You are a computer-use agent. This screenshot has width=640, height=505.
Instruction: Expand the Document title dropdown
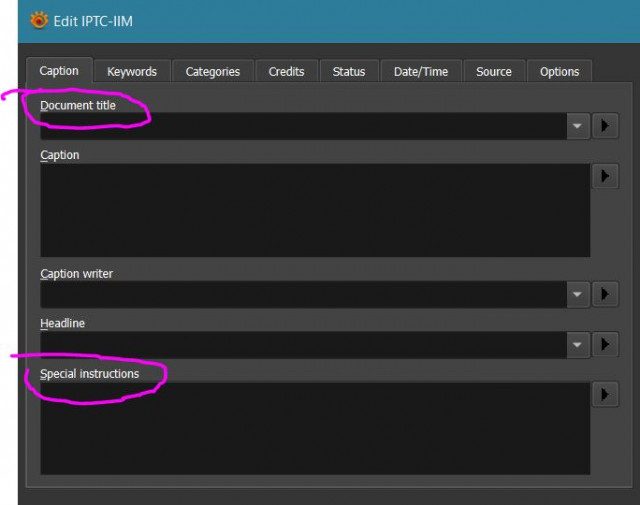tap(577, 126)
